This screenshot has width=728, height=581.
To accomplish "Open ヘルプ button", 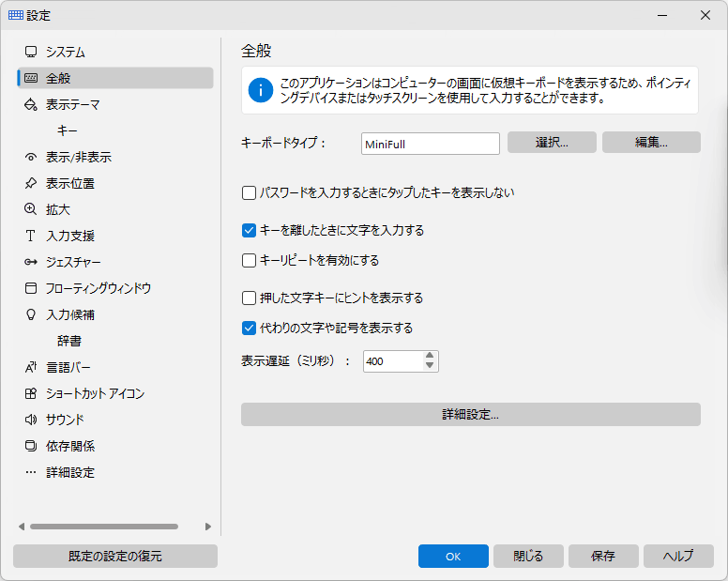I will (x=678, y=556).
